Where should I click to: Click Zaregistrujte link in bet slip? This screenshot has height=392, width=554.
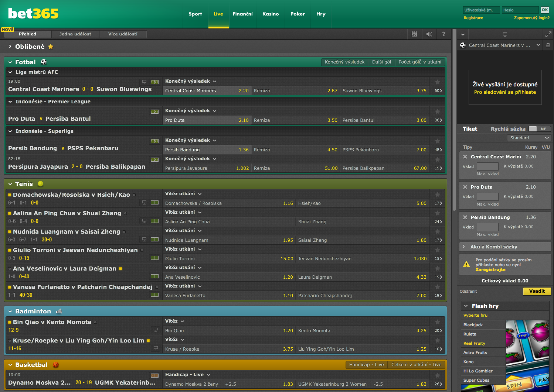pyautogui.click(x=490, y=269)
